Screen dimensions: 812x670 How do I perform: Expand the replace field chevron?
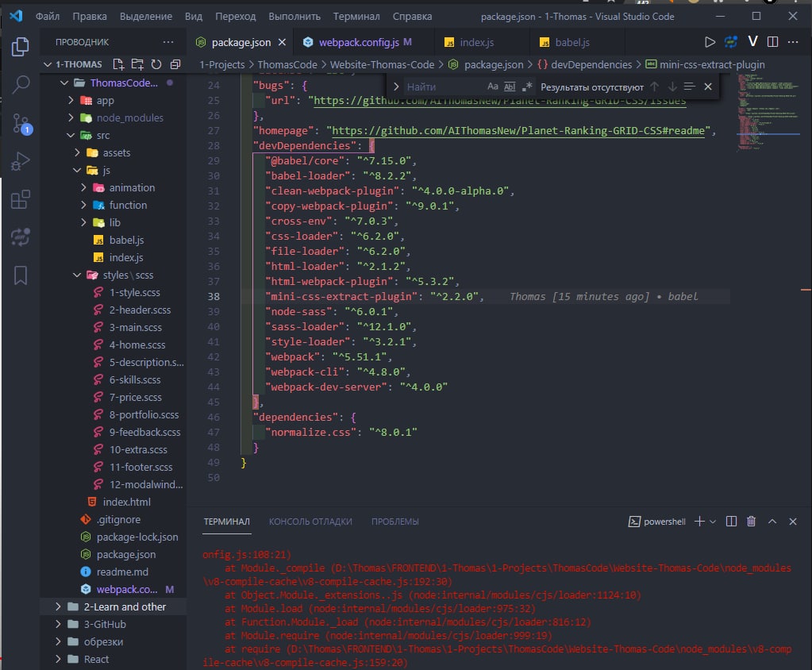(x=395, y=87)
